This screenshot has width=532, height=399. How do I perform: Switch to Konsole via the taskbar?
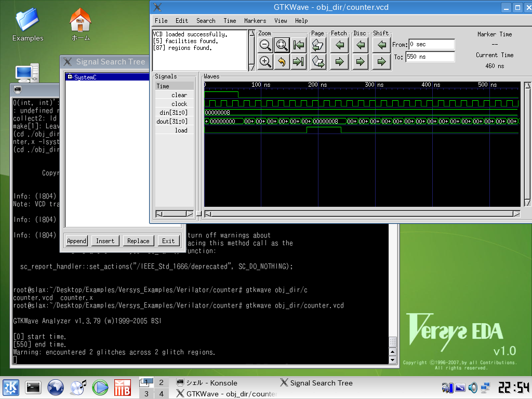207,383
